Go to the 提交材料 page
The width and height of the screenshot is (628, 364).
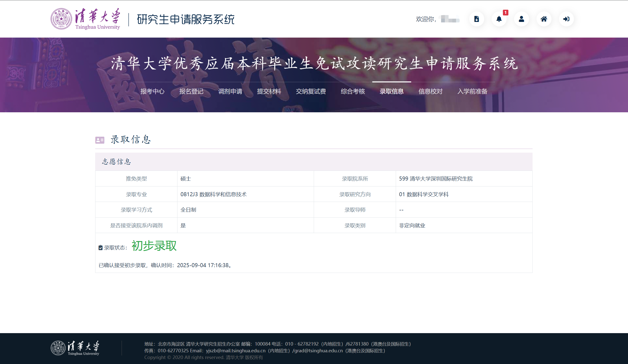click(x=269, y=91)
